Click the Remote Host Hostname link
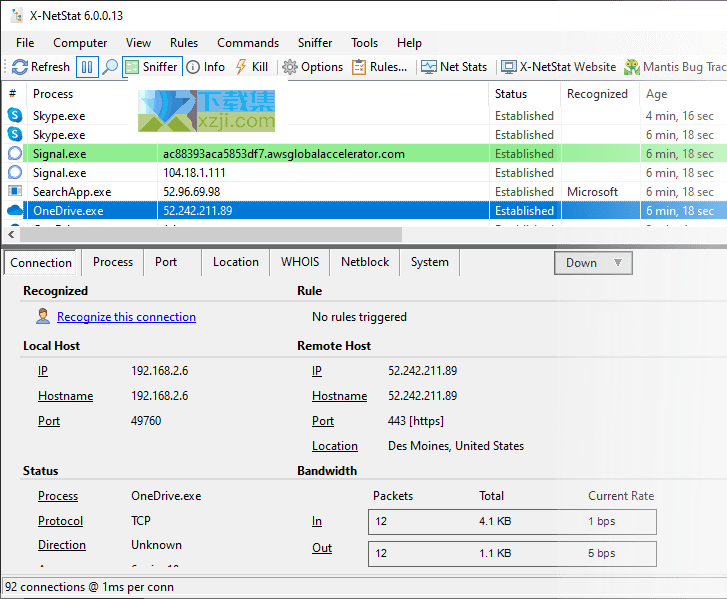Viewport: 727px width, 599px height. tap(339, 396)
